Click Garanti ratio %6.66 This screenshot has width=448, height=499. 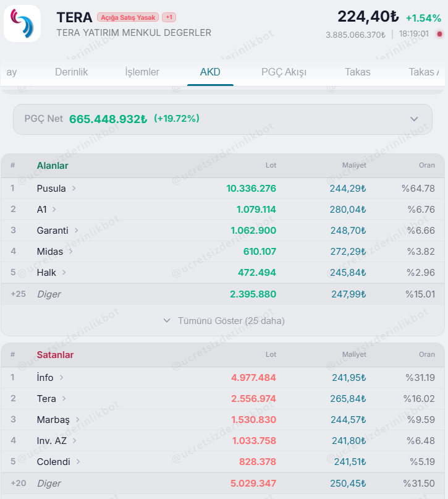[421, 231]
